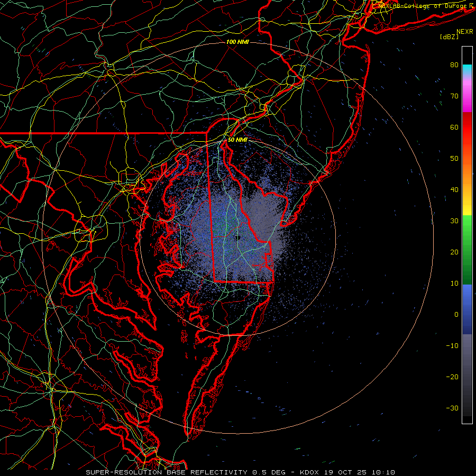
Task: Click the -20 value on the dBZ scale
Action: pyautogui.click(x=452, y=377)
